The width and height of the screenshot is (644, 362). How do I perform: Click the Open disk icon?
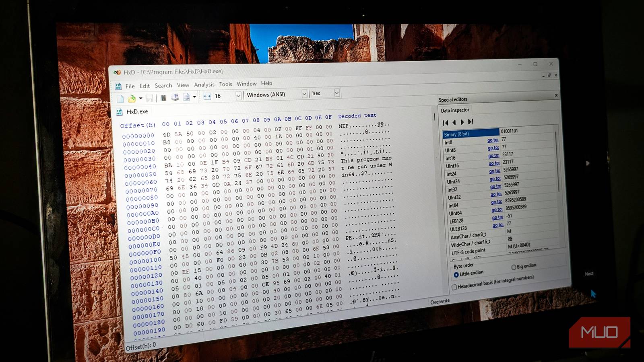pos(175,97)
